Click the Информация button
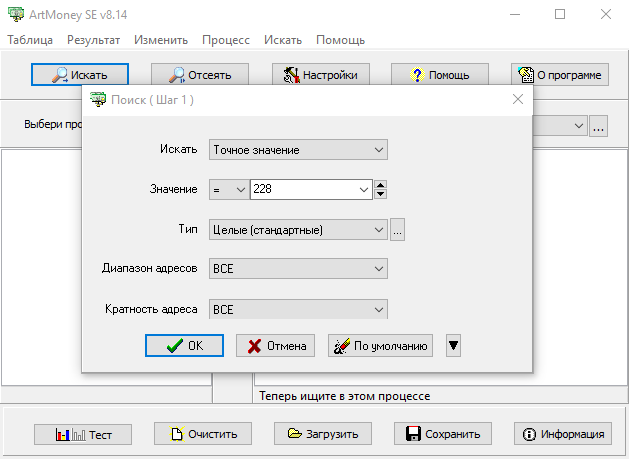 (562, 433)
